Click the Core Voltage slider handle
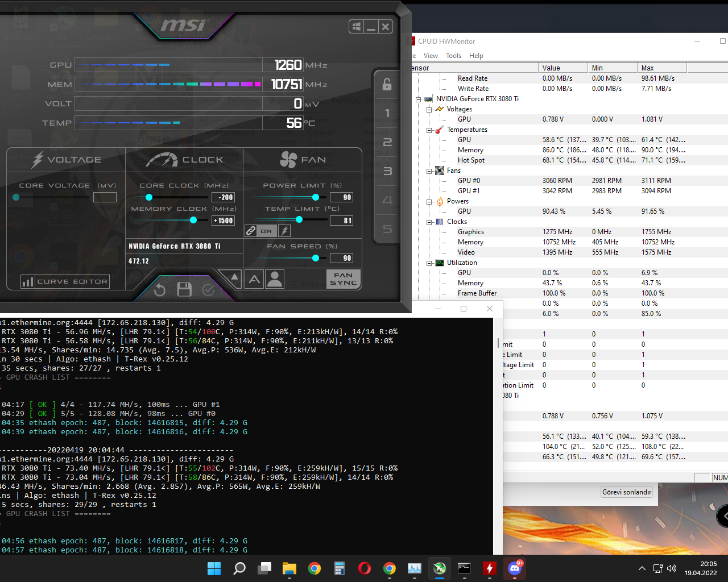The image size is (728, 582). coord(16,197)
